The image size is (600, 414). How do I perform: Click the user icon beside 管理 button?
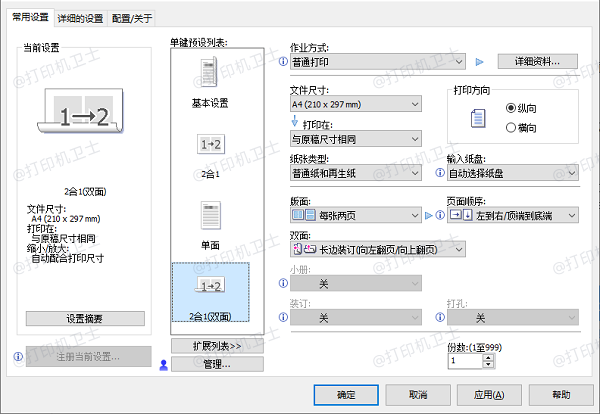[163, 365]
